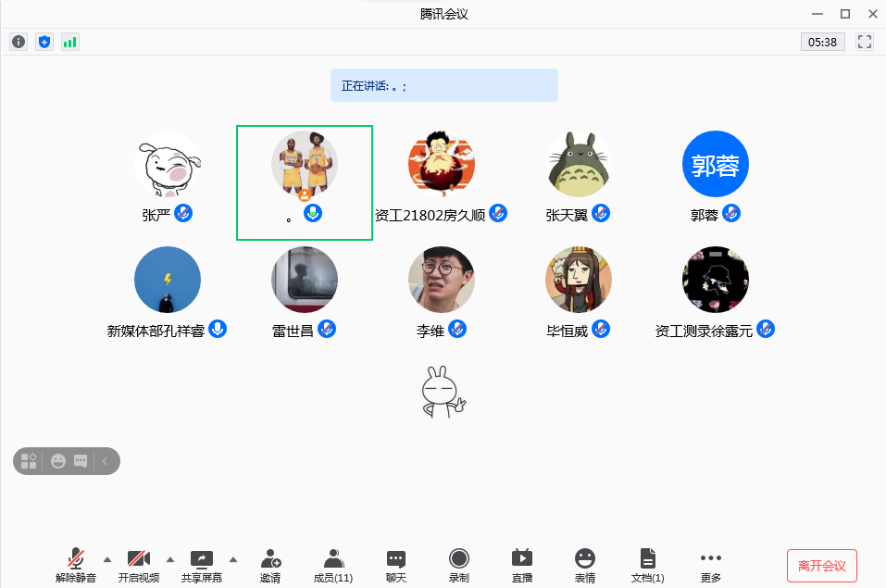Open the 更多 (More) menu
The image size is (886, 588).
(x=711, y=565)
